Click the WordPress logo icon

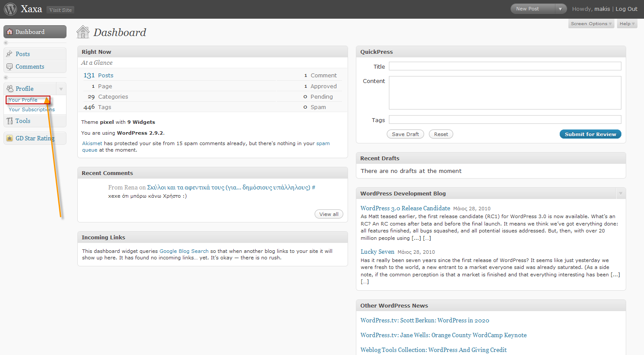tap(10, 9)
